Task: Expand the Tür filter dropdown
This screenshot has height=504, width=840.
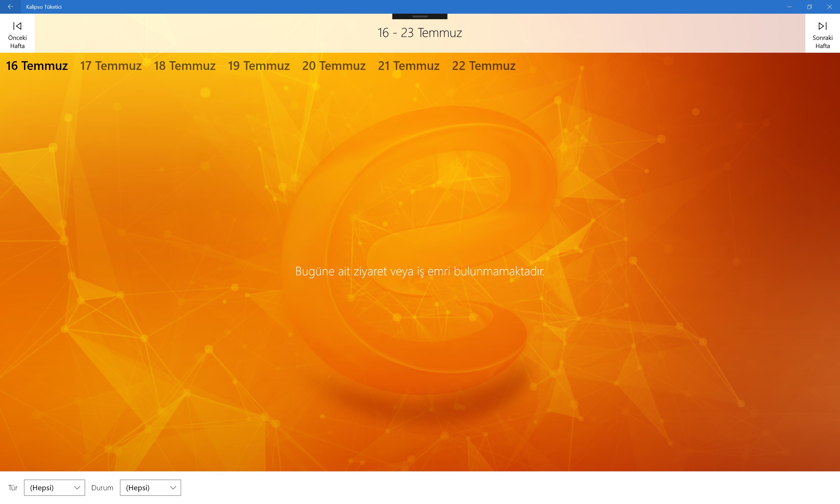Action: [54, 488]
